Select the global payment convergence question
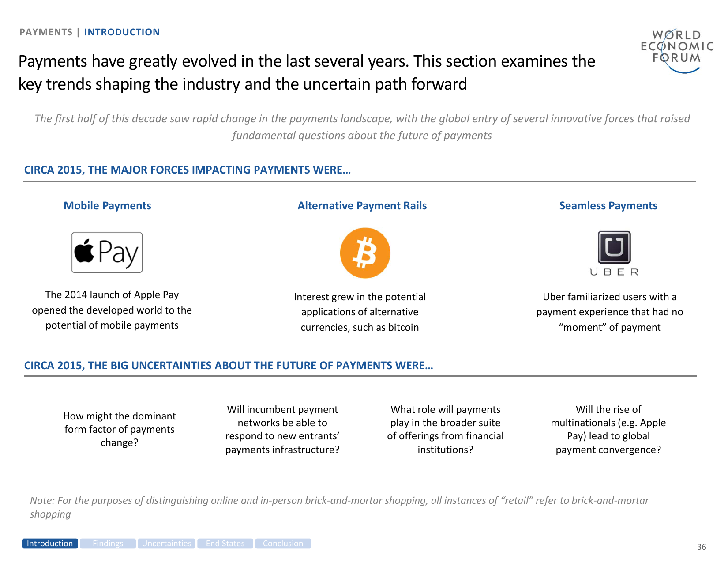This screenshot has width=728, height=563. [x=608, y=429]
